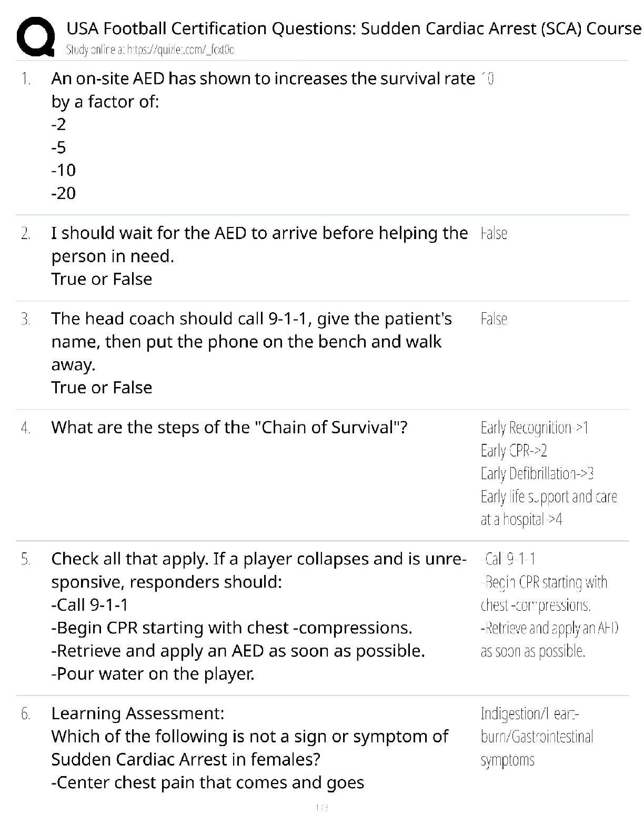Click "-Retrieve and apply an AED" option in question 5

tap(238, 651)
